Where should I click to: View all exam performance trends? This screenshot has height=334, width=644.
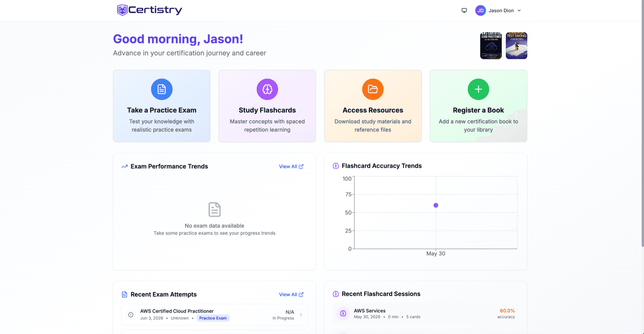pyautogui.click(x=291, y=167)
